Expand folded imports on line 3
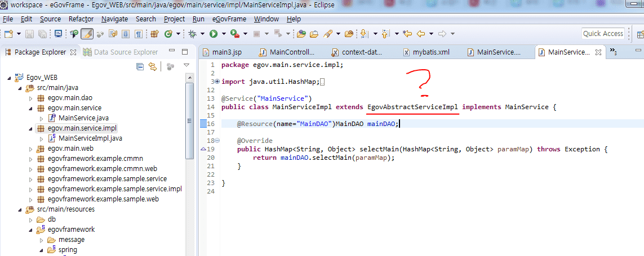Image resolution: width=644 pixels, height=256 pixels. [x=217, y=82]
